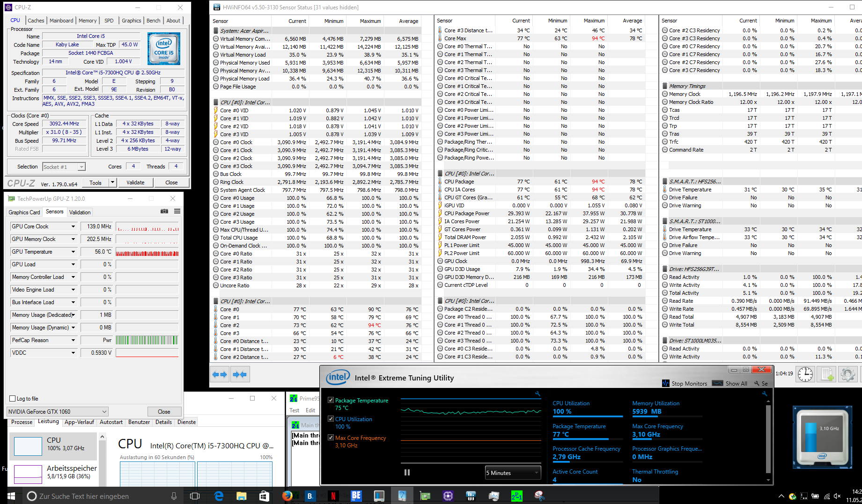Open NVIDIA GeForce GTX 1060 device dropdown
Viewport: 862px width, 504px height.
(x=58, y=412)
